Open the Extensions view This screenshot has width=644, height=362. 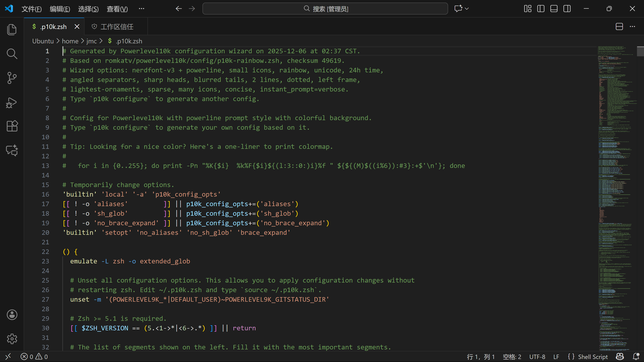click(12, 126)
